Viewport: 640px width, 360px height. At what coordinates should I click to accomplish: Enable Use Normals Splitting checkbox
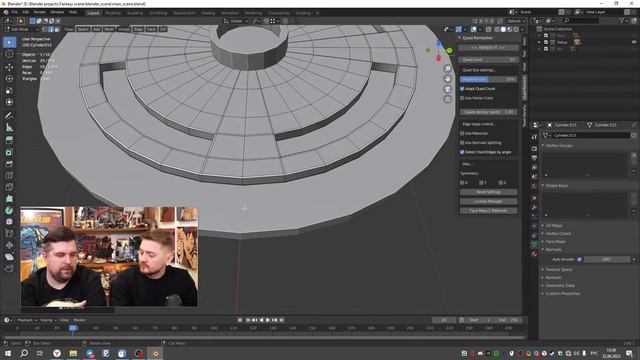462,142
